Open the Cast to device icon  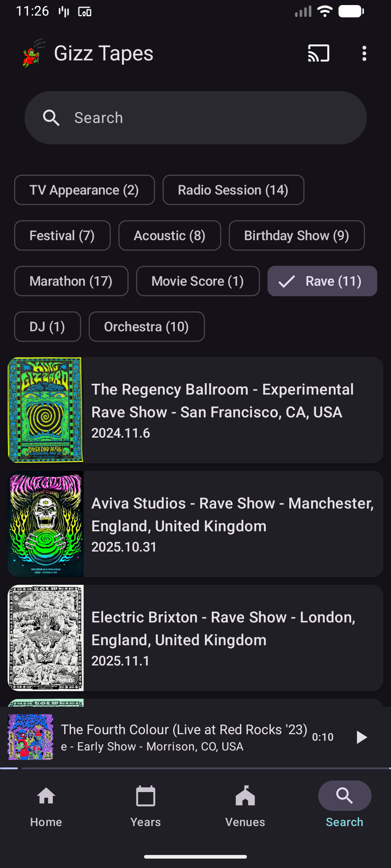click(319, 54)
